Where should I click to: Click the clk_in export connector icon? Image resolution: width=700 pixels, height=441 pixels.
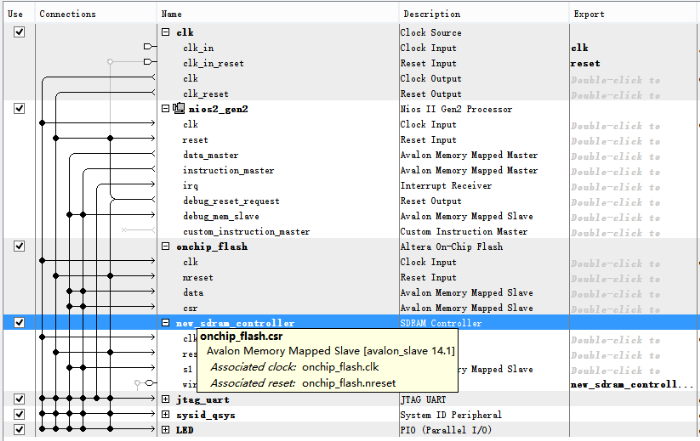[150, 47]
